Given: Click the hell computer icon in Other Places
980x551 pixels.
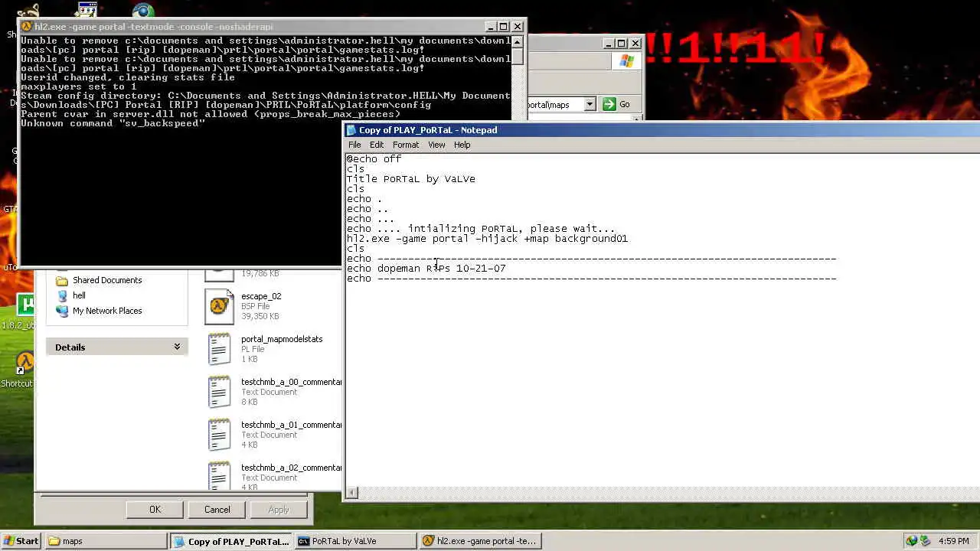Looking at the screenshot, I should tap(62, 295).
